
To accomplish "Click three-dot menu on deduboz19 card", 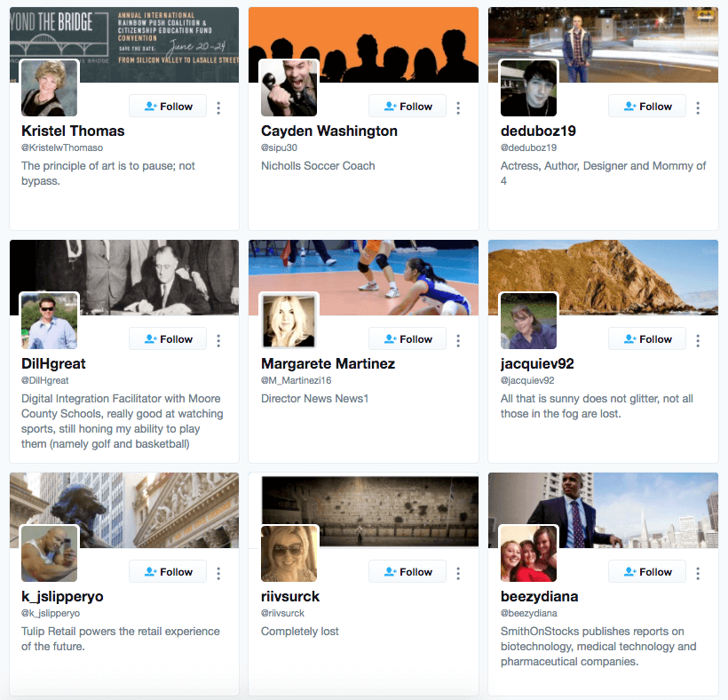I will (x=697, y=107).
